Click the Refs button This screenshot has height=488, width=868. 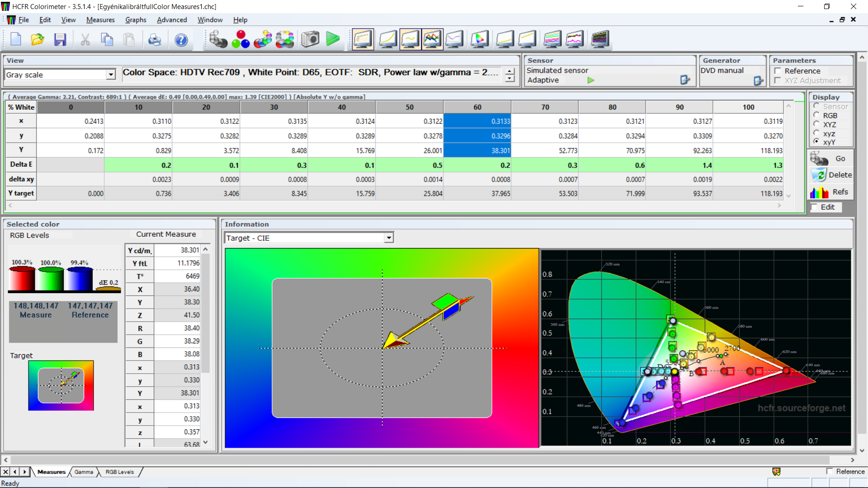[830, 192]
